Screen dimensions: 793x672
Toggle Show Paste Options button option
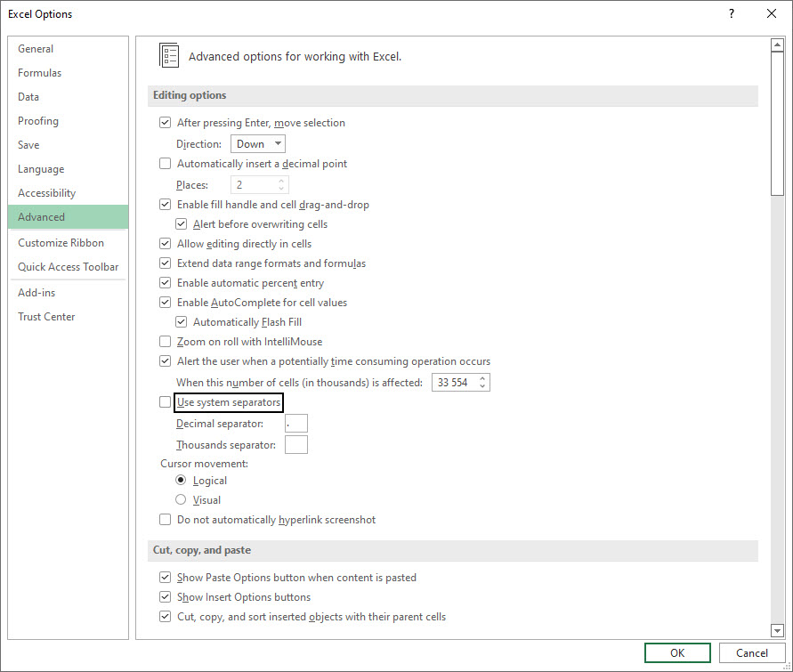pyautogui.click(x=165, y=577)
